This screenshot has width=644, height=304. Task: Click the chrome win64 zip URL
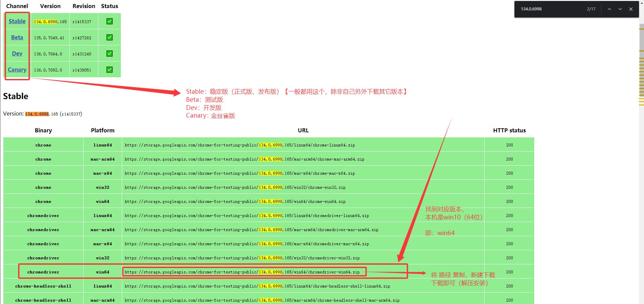[x=235, y=202]
